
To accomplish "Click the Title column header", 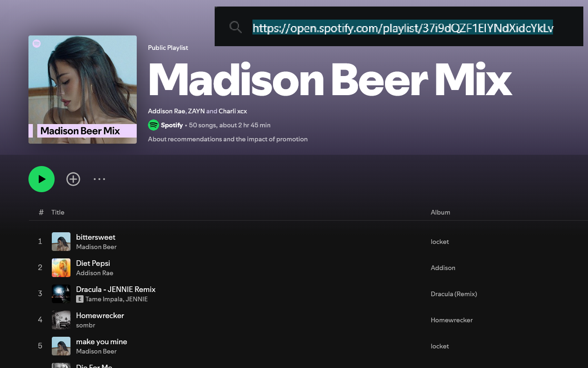I will 58,212.
